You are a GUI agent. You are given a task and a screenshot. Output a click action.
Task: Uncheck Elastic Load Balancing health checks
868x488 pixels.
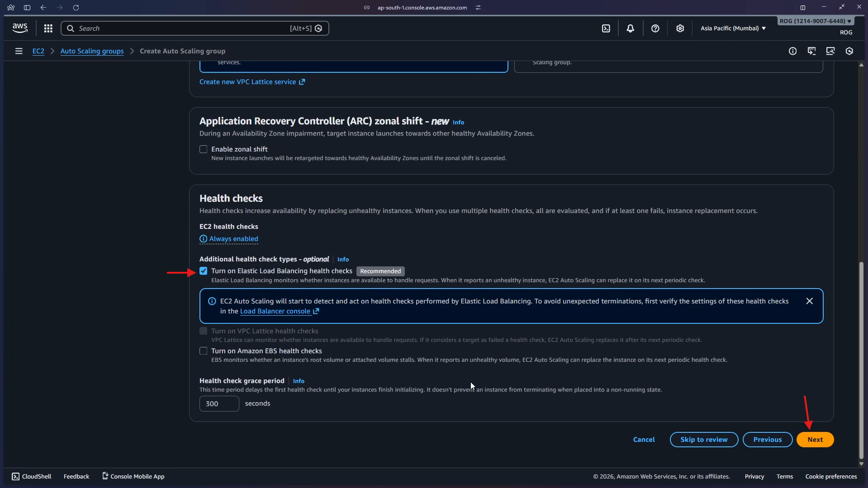[x=204, y=271]
